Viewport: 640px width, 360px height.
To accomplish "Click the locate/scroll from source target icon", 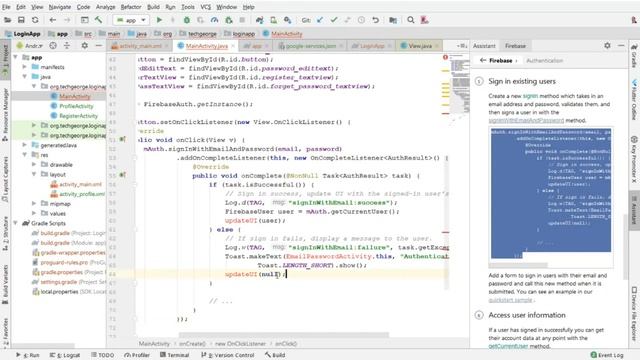I will tap(53, 46).
